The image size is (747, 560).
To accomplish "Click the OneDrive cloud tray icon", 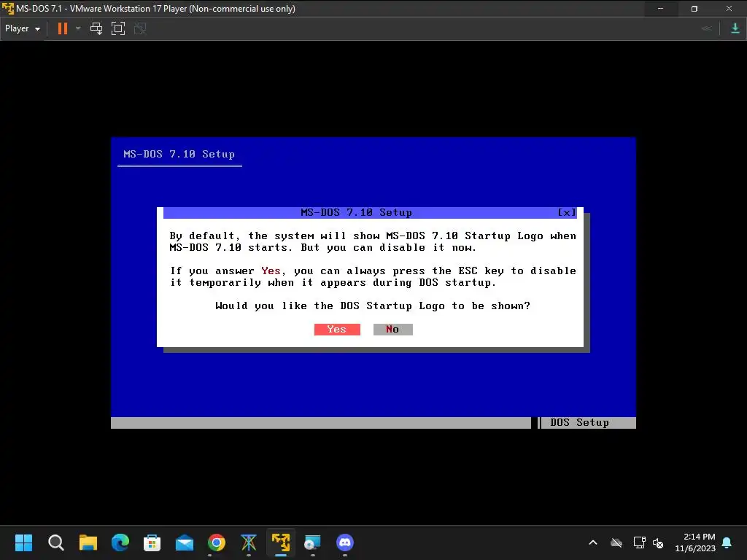I will (x=616, y=542).
